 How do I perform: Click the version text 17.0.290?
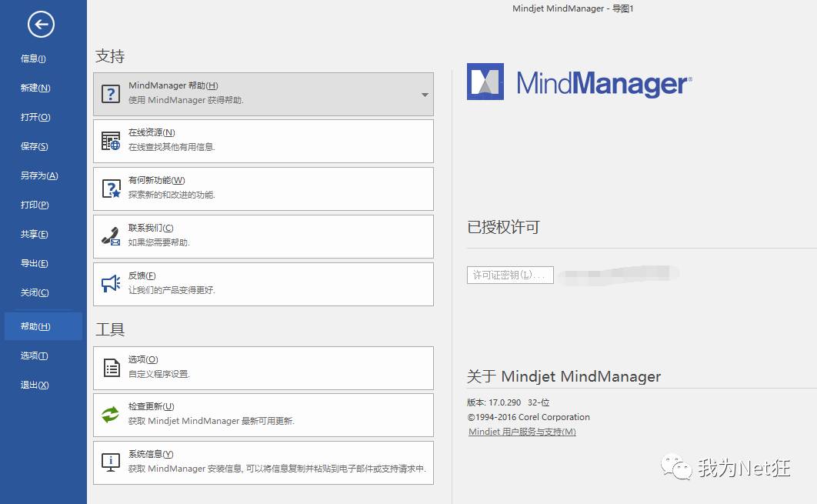pos(505,402)
